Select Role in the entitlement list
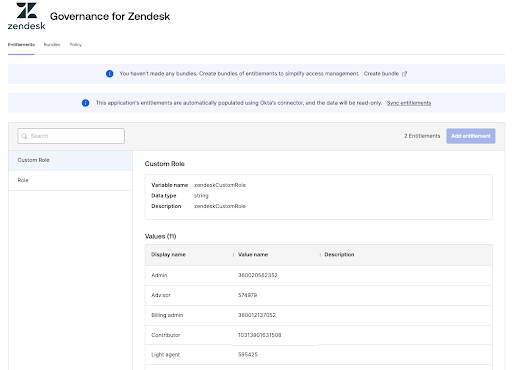 [70, 180]
